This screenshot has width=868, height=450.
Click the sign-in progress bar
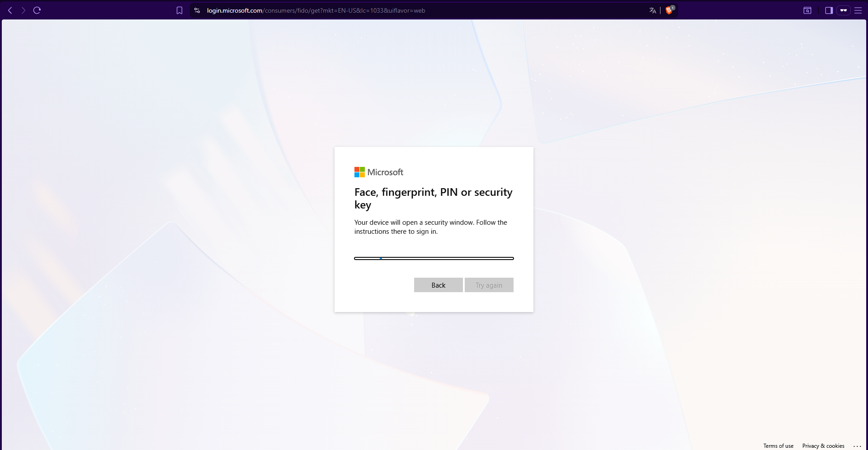click(x=434, y=258)
